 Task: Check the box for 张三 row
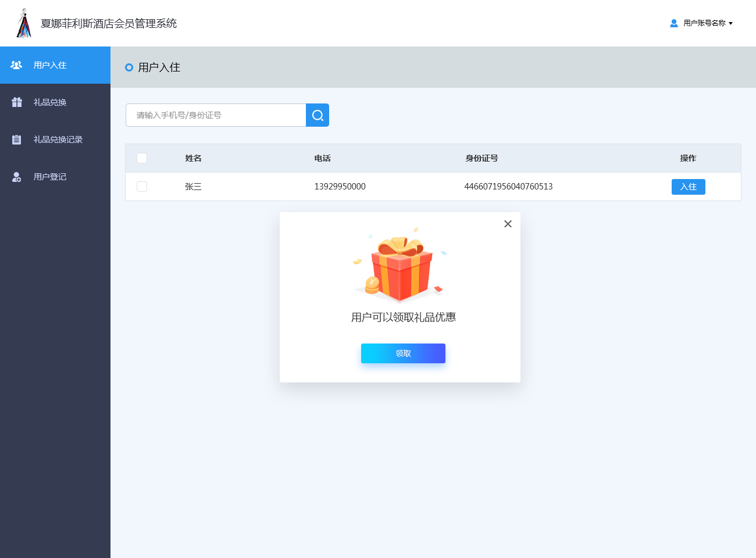[142, 187]
